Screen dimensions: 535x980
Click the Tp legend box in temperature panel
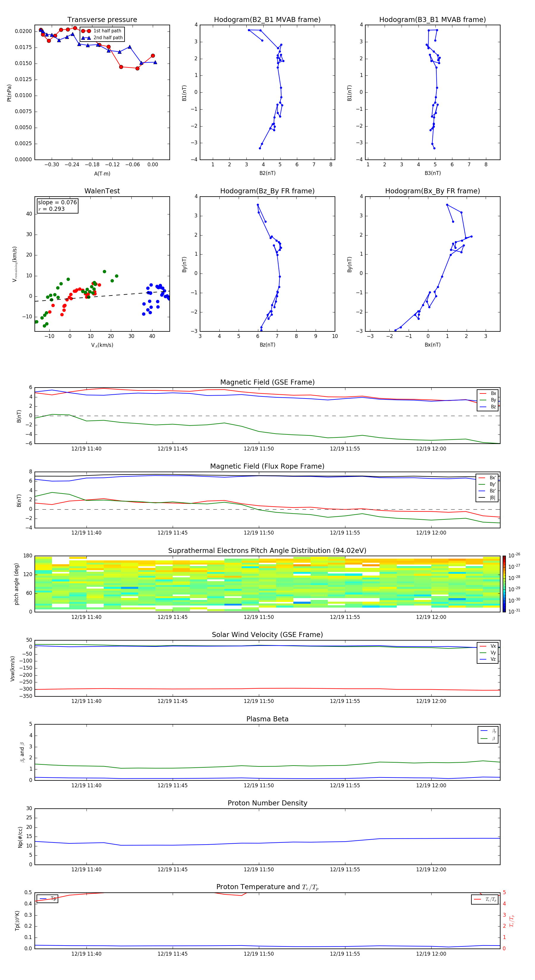(48, 899)
